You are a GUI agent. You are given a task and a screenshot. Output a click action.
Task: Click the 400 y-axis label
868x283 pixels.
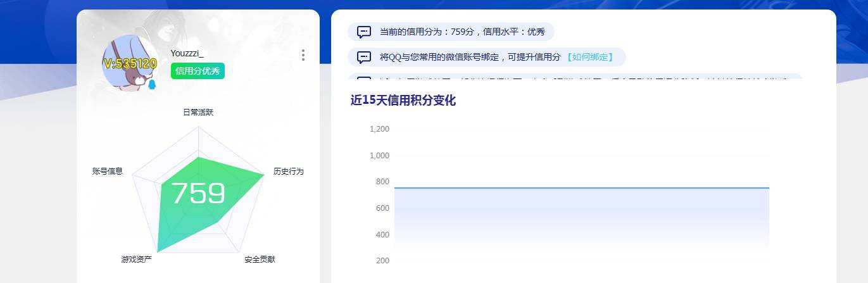(x=382, y=234)
